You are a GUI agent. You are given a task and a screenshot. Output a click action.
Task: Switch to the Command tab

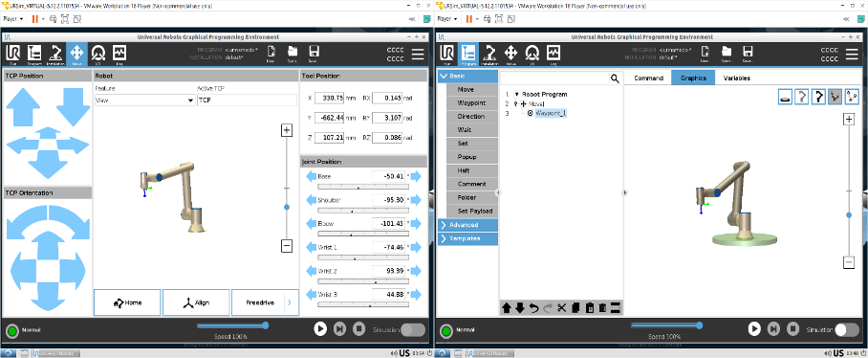click(648, 78)
